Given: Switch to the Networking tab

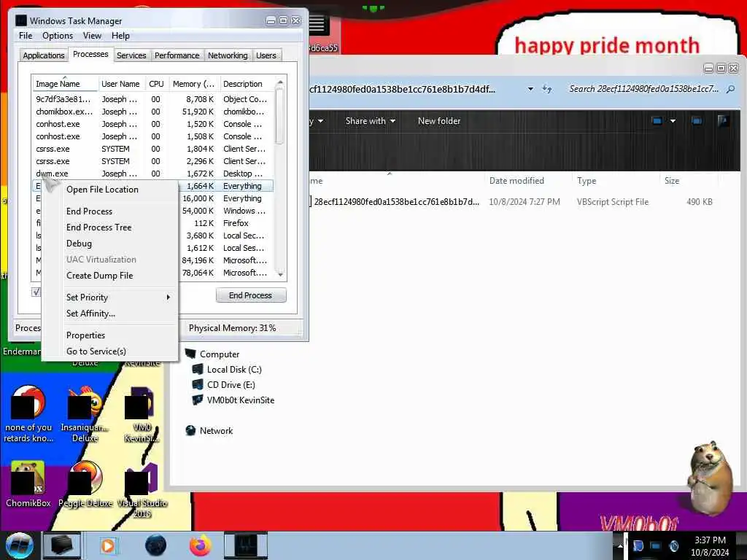Looking at the screenshot, I should 228,55.
